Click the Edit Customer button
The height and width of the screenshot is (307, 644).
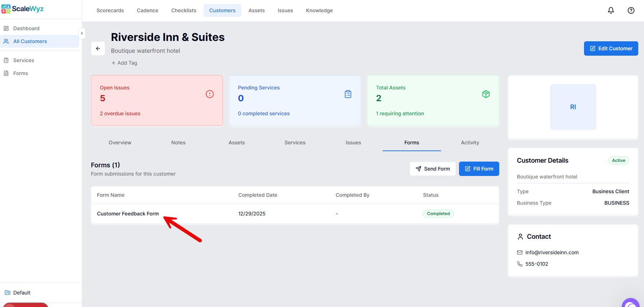pos(611,48)
